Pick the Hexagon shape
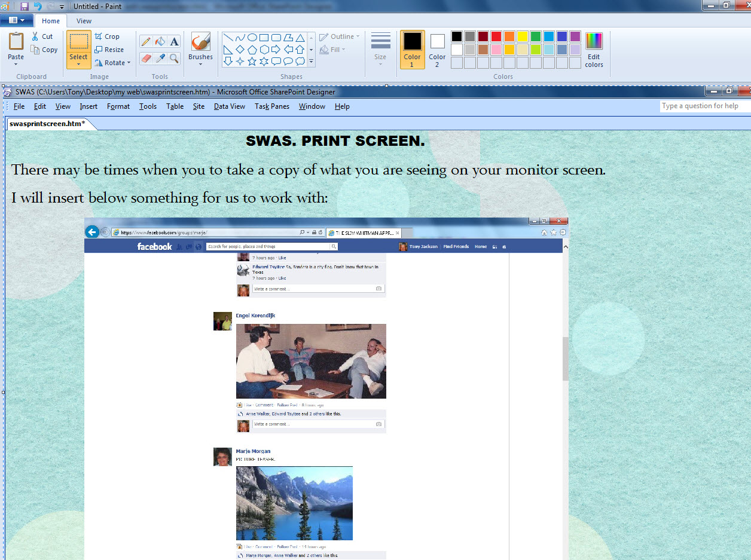Viewport: 751px width, 560px height. (264, 50)
